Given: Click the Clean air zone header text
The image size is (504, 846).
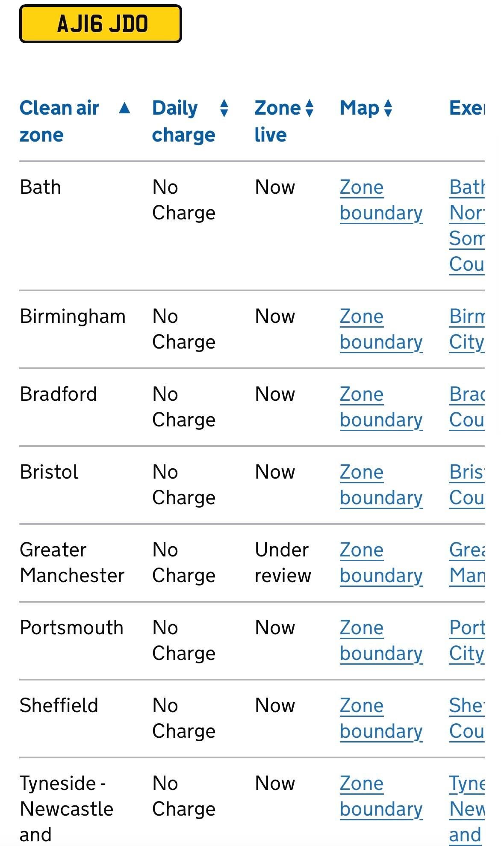Looking at the screenshot, I should 59,121.
